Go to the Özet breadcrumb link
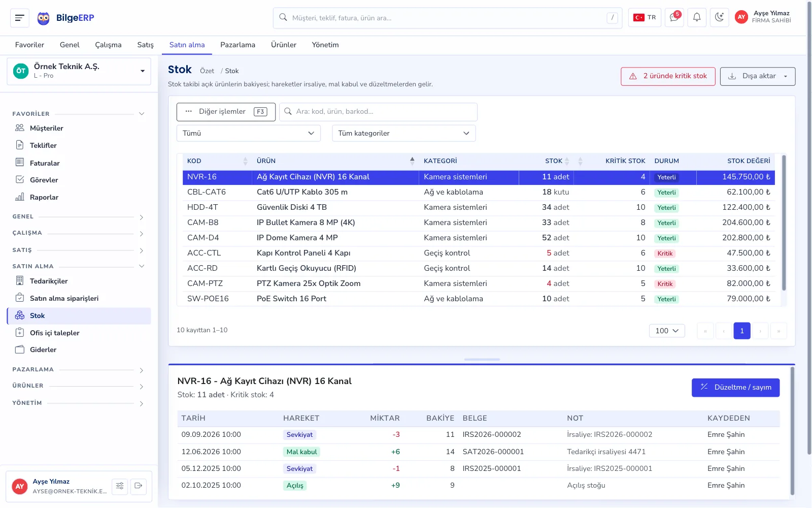The width and height of the screenshot is (812, 508). pyautogui.click(x=207, y=71)
